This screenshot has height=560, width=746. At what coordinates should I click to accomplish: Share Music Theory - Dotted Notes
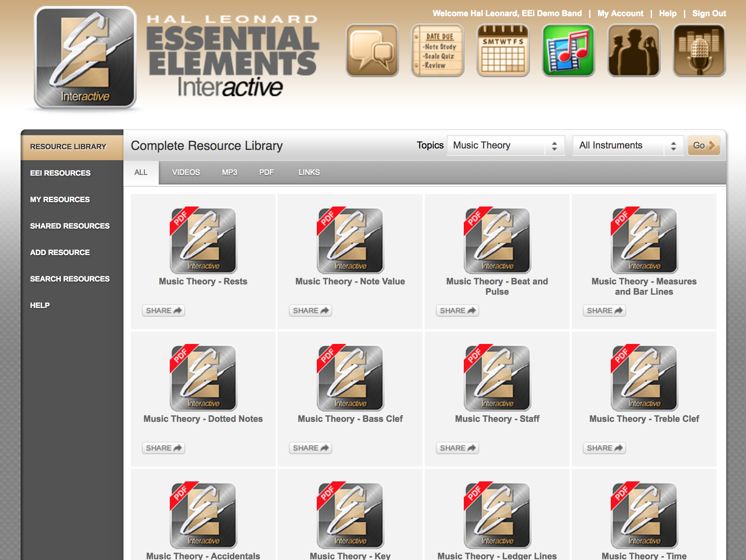[164, 448]
